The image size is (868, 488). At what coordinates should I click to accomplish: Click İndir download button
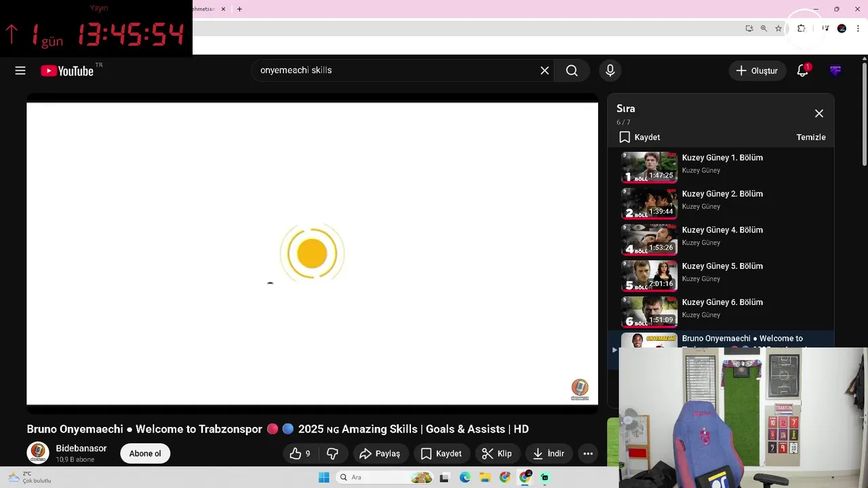coord(549,453)
